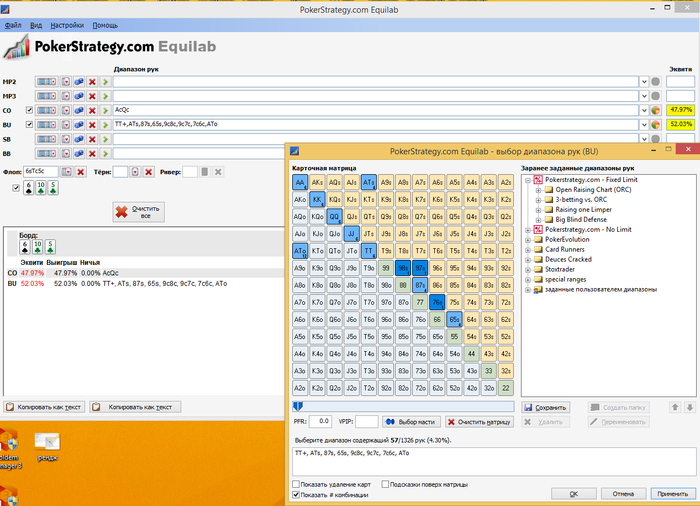The height and width of the screenshot is (506, 700).
Task: Uncheck the CO player checkbox
Action: (x=29, y=110)
